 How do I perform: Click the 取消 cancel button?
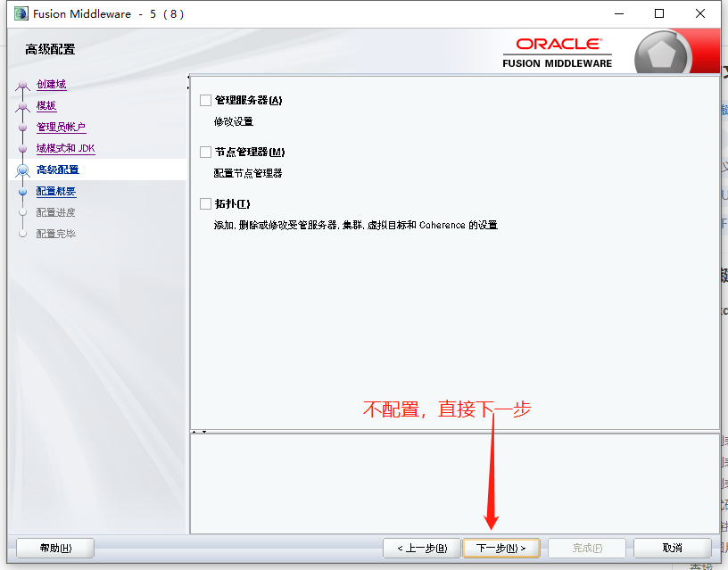coord(673,549)
